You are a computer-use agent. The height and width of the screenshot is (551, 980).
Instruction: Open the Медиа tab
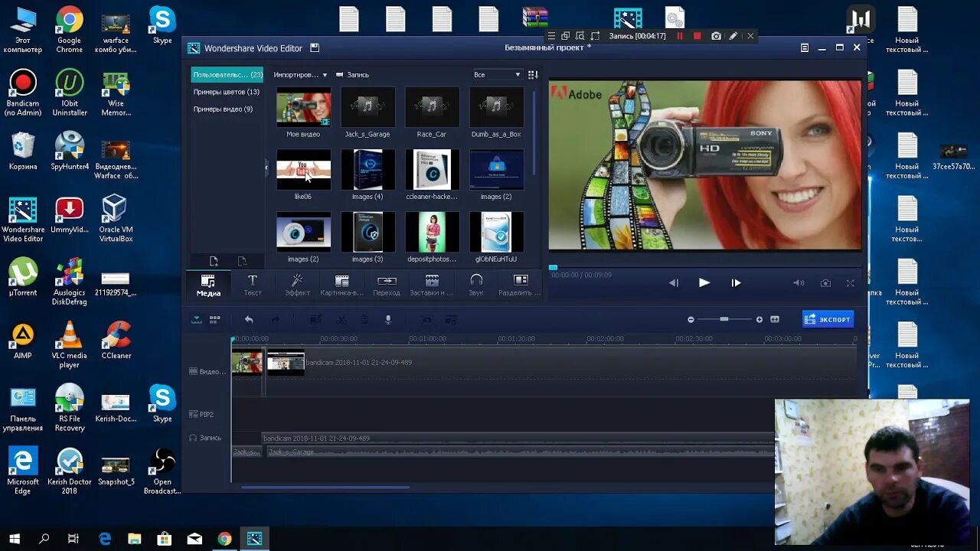tap(208, 285)
